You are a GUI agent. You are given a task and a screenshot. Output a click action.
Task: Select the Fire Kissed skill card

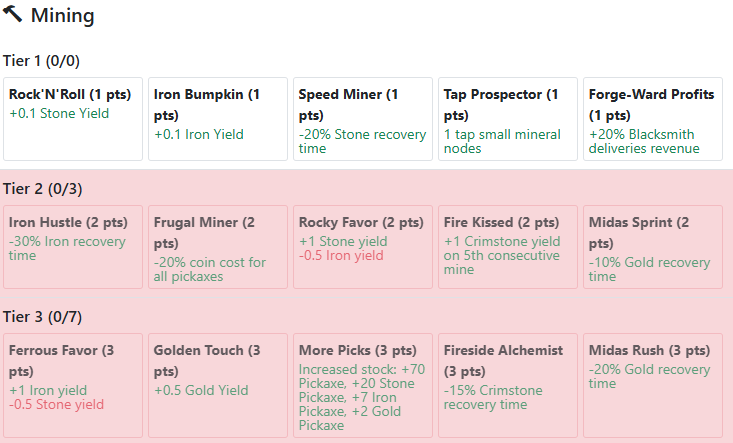[x=508, y=247]
